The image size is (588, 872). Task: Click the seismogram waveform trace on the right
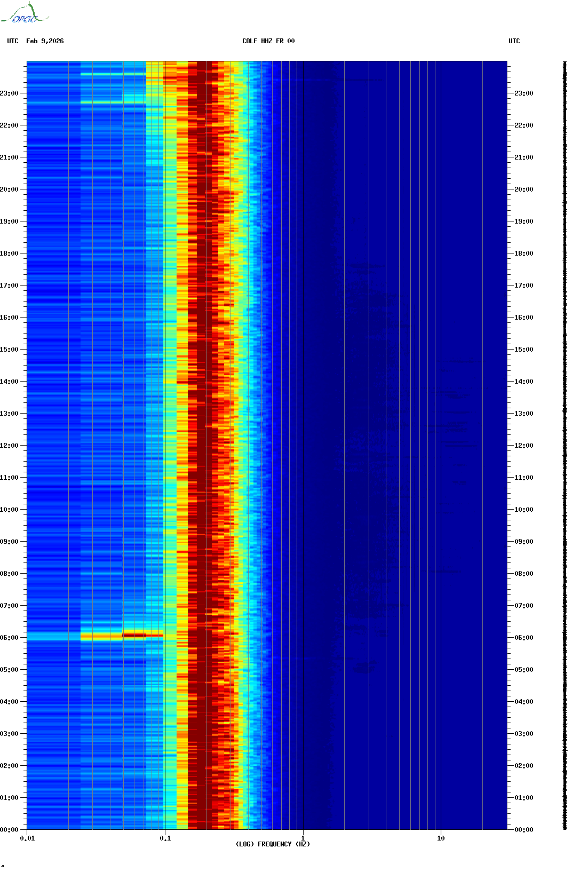565,446
